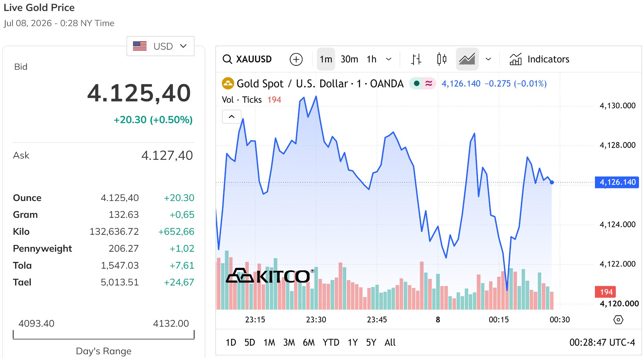Image resolution: width=644 pixels, height=358 pixels.
Task: Open the Indicators panel
Action: tap(539, 59)
